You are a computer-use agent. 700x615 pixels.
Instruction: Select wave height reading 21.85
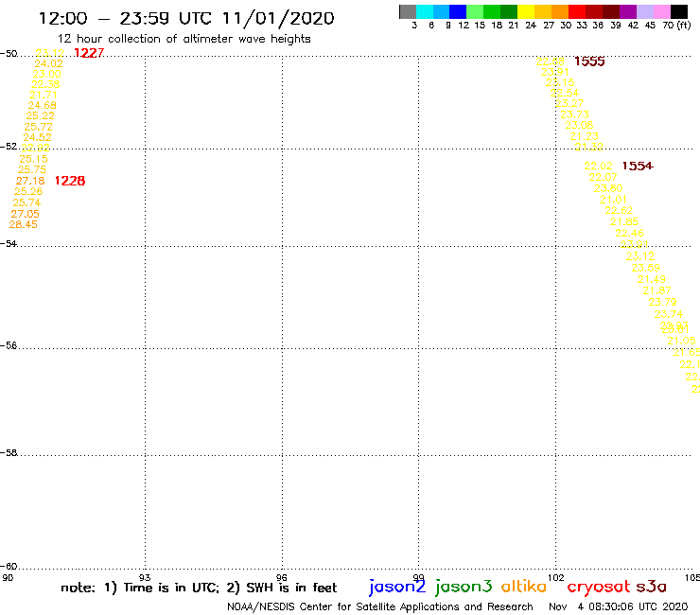point(624,221)
